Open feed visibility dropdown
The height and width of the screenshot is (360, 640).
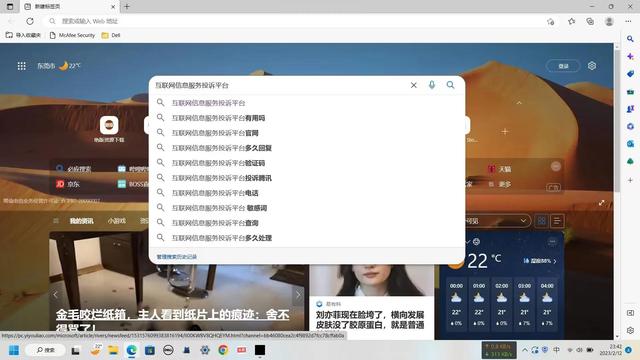497,221
